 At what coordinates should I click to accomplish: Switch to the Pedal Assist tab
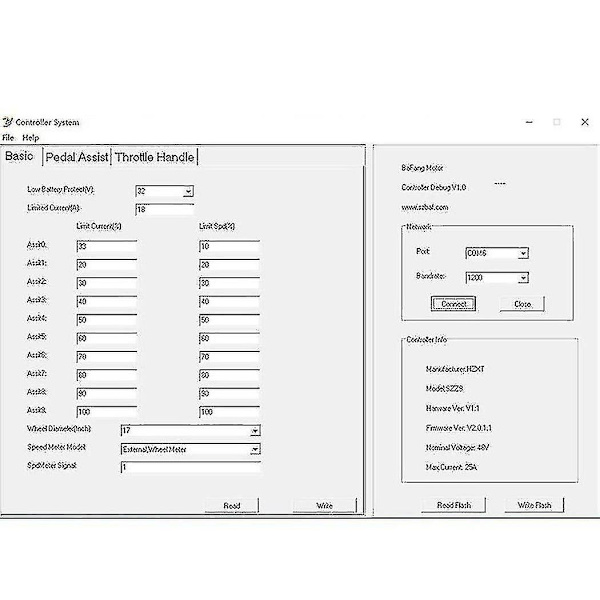77,157
